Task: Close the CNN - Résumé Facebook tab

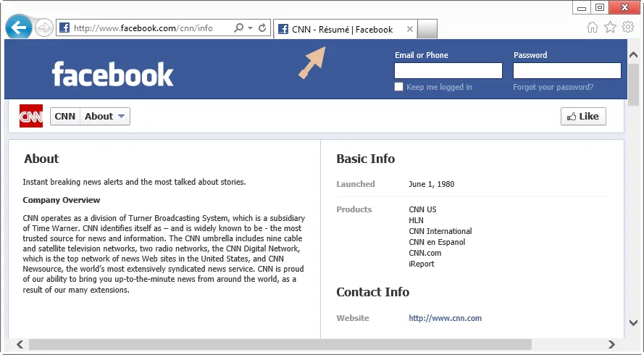Action: coord(409,29)
